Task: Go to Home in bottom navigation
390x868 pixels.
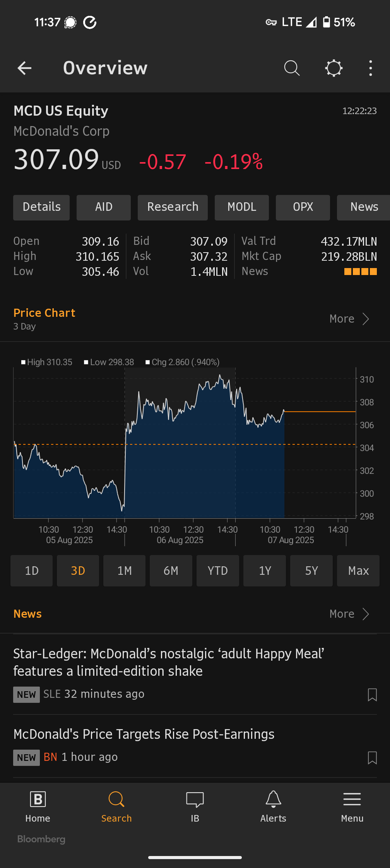Action: pos(38,807)
